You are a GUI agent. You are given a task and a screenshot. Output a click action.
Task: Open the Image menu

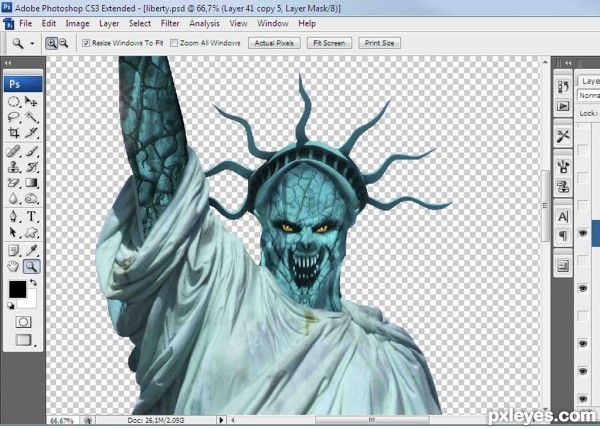77,23
